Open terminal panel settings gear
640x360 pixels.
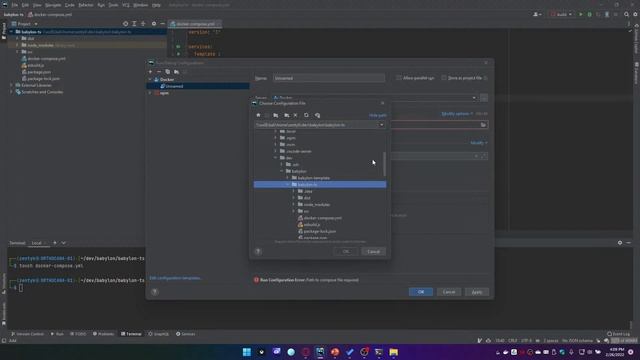(x=620, y=243)
